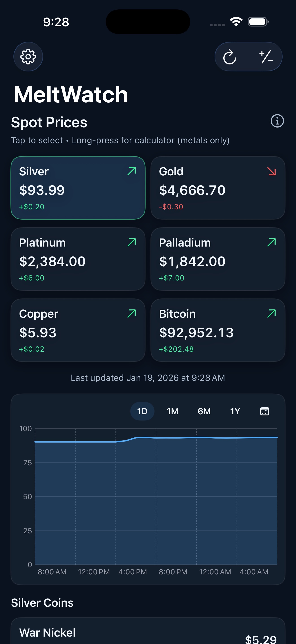Select the Gold price card

[218, 188]
